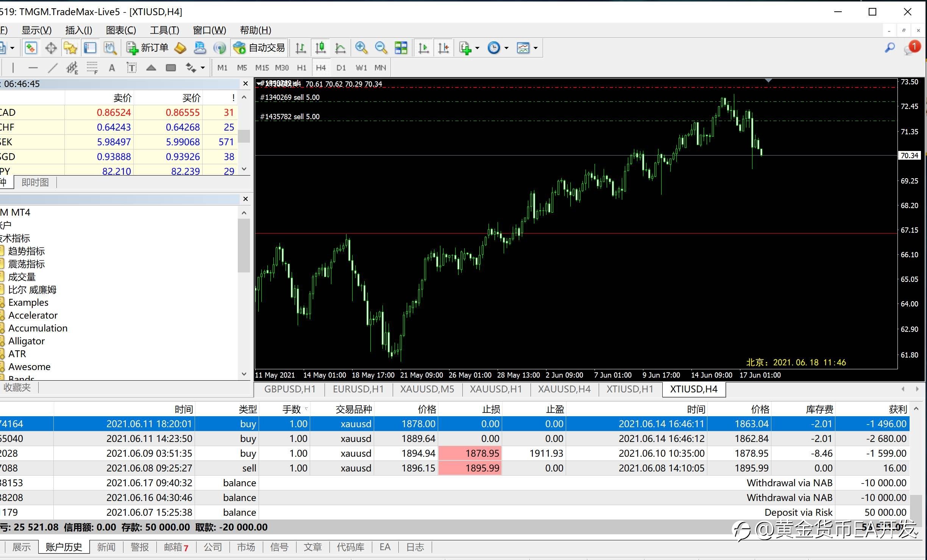The height and width of the screenshot is (560, 927).
Task: Open the chart templates dropdown arrow
Action: click(x=535, y=48)
